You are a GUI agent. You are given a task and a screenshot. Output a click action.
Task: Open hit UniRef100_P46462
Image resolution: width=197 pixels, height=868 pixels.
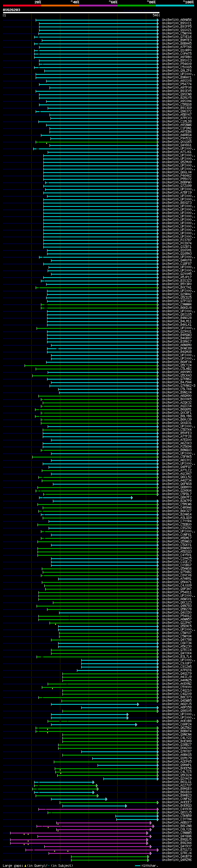coord(177,176)
